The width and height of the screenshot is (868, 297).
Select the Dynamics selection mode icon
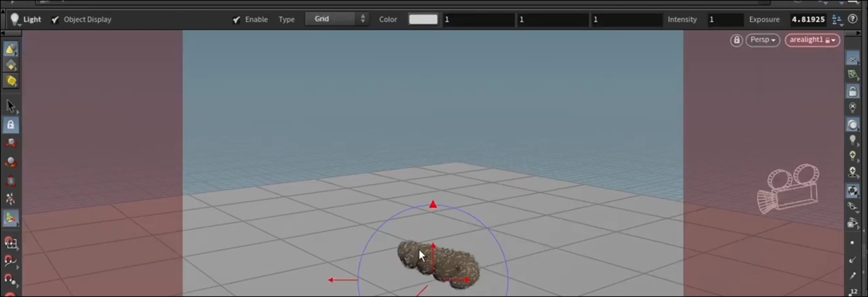click(x=11, y=81)
